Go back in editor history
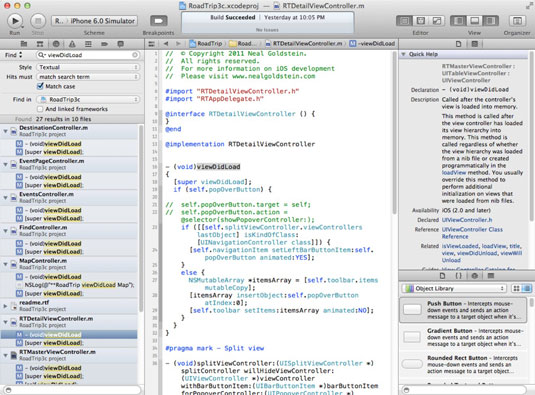535x395 pixels. point(166,44)
